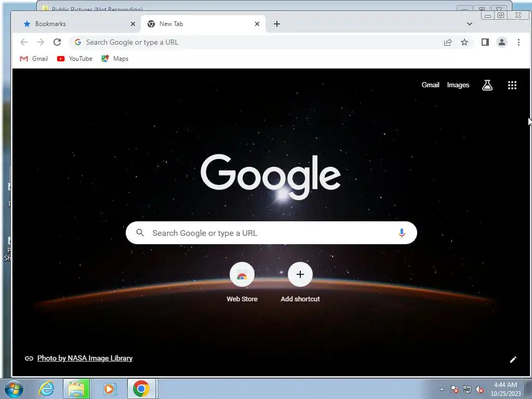Click the link icon beside photo credit

[29, 358]
